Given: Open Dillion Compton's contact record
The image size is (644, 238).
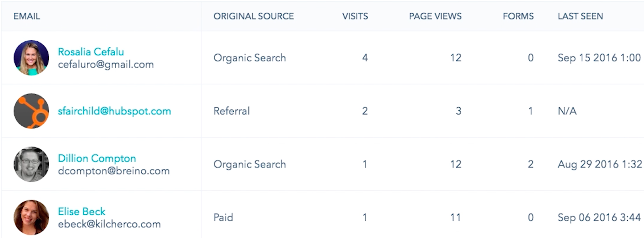Looking at the screenshot, I should (x=97, y=158).
